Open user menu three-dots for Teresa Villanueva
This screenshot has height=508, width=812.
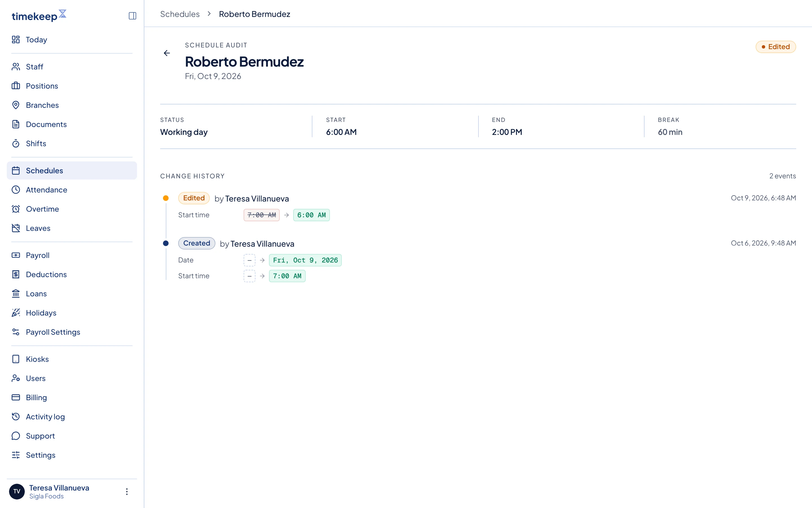point(127,492)
